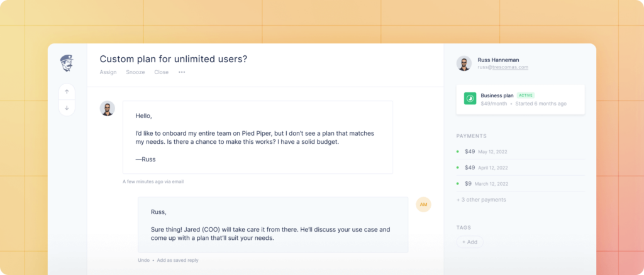644x275 pixels.
Task: Click Russ Hanneman's profile photo in sidebar
Action: pos(464,63)
